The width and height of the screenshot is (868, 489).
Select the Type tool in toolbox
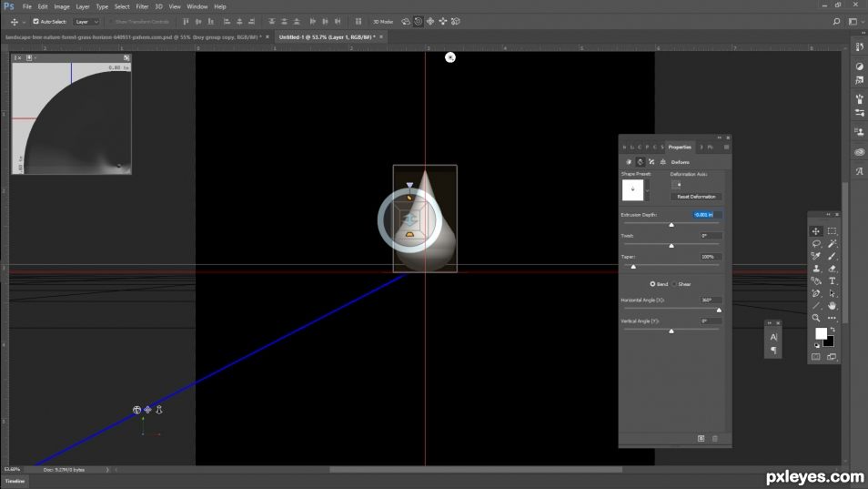pyautogui.click(x=832, y=280)
